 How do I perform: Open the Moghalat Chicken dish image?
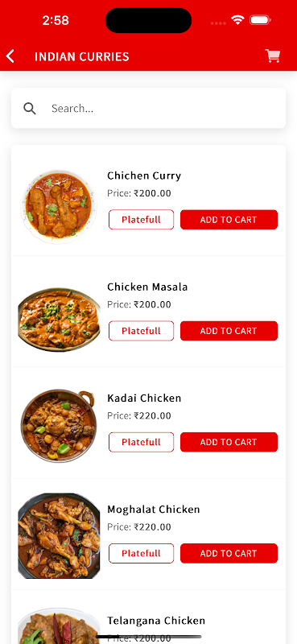tap(59, 536)
